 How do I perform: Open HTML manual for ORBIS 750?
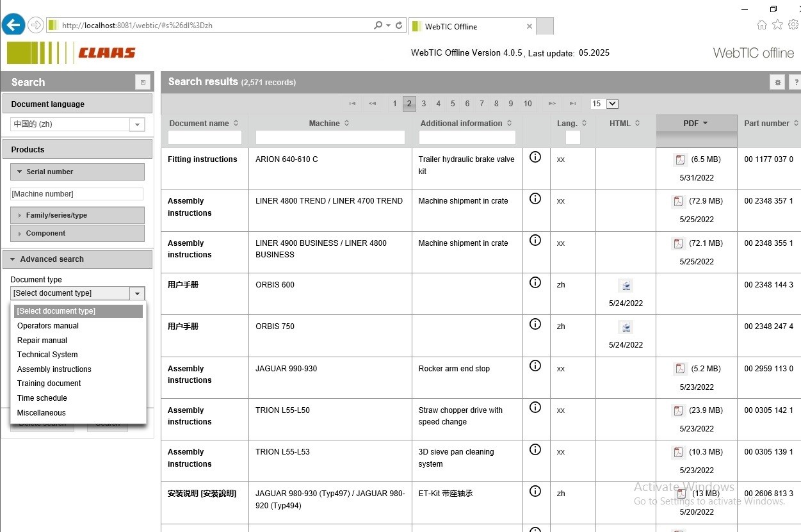[x=626, y=327]
